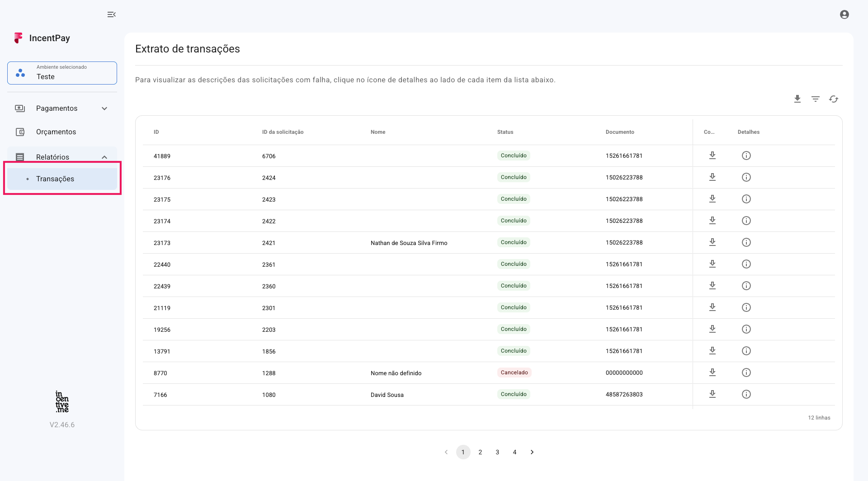The width and height of the screenshot is (868, 481).
Task: Go to page 4 of transactions
Action: (514, 452)
